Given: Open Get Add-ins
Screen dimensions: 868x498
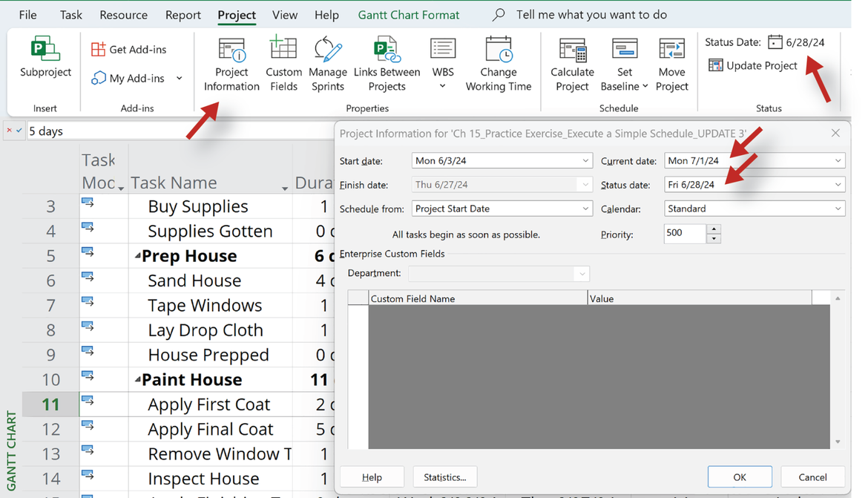Looking at the screenshot, I should [128, 49].
